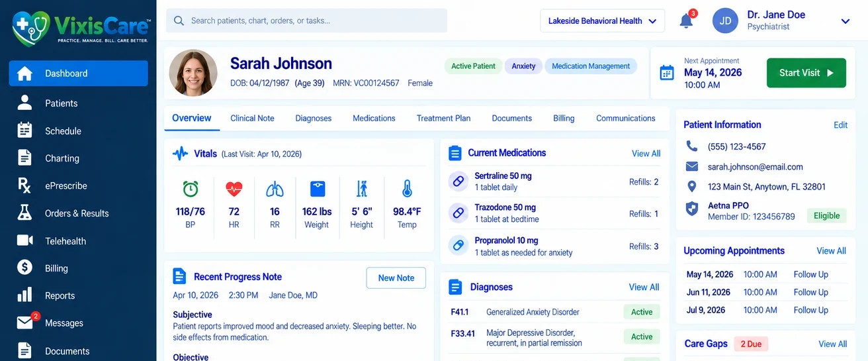Screen dimensions: 868x361
Task: Click the Eligible insurance badge
Action: (x=826, y=215)
